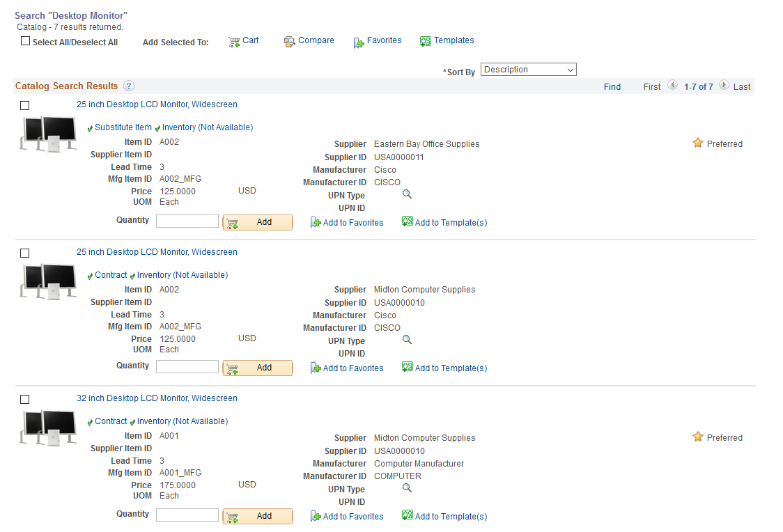783x532 pixels.
Task: Click Add to Template(s) for the 32 inch monitor
Action: tap(444, 516)
